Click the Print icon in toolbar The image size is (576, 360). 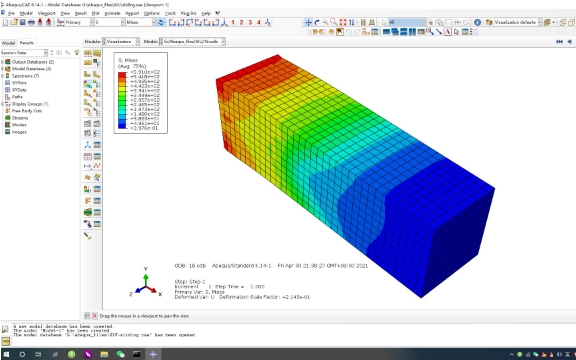pyautogui.click(x=31, y=22)
